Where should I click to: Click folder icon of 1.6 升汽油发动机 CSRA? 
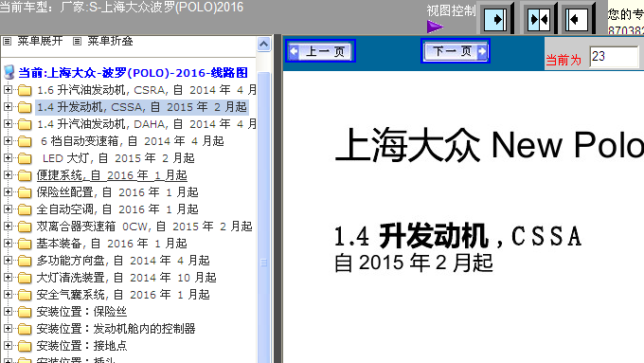[25, 90]
